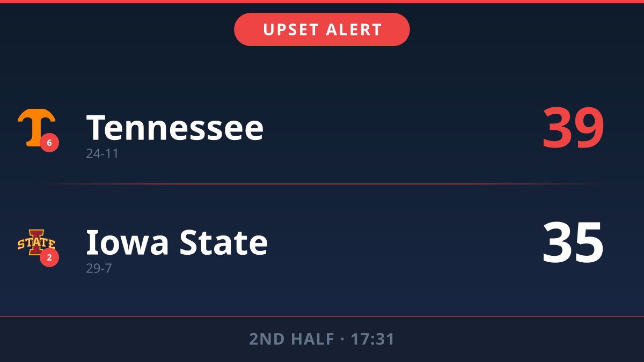The image size is (644, 362).
Task: Click the red accent bar at the top edge
Action: pos(322,2)
